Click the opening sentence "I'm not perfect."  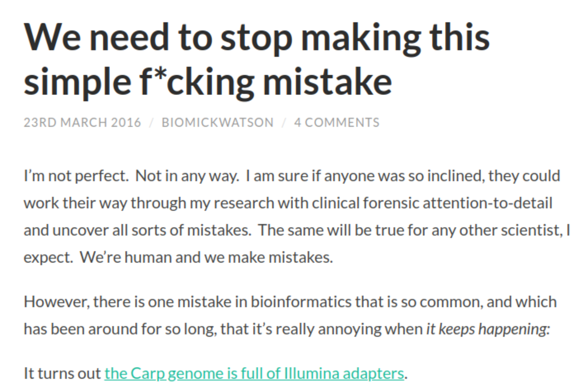pyautogui.click(x=76, y=176)
